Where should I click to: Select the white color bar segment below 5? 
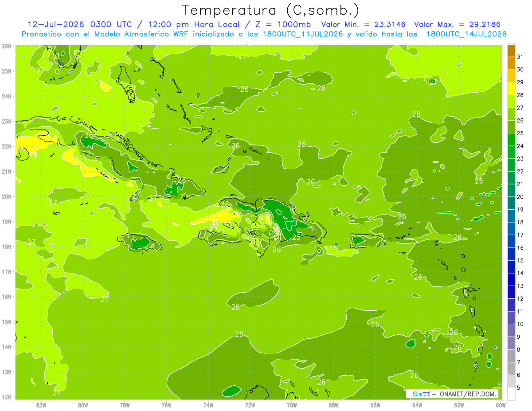[511, 394]
